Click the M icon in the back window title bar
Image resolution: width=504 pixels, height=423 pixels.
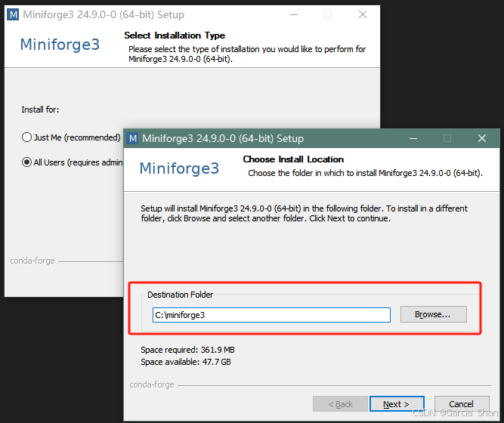[13, 14]
